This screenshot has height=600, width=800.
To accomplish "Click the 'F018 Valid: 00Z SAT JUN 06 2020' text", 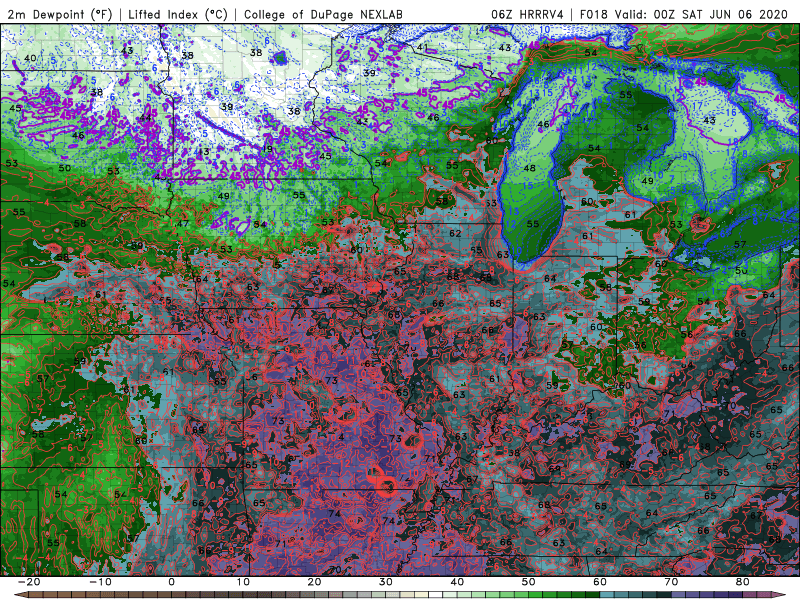I will tap(684, 14).
